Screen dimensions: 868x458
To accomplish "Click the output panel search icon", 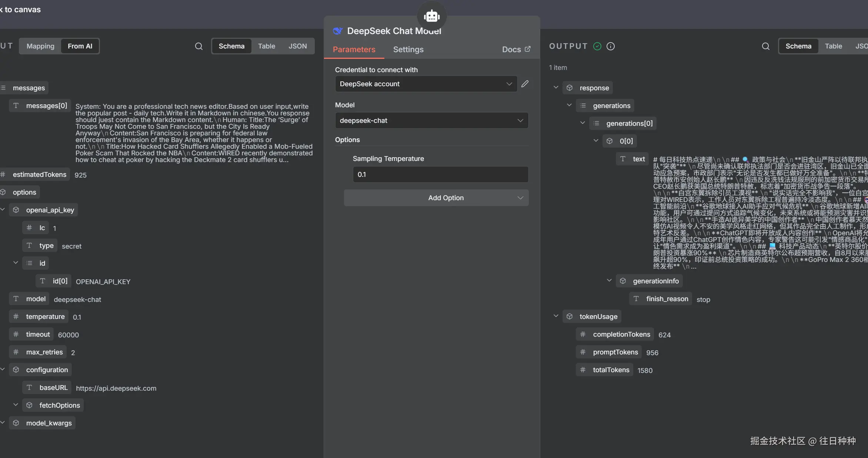I will pos(766,46).
